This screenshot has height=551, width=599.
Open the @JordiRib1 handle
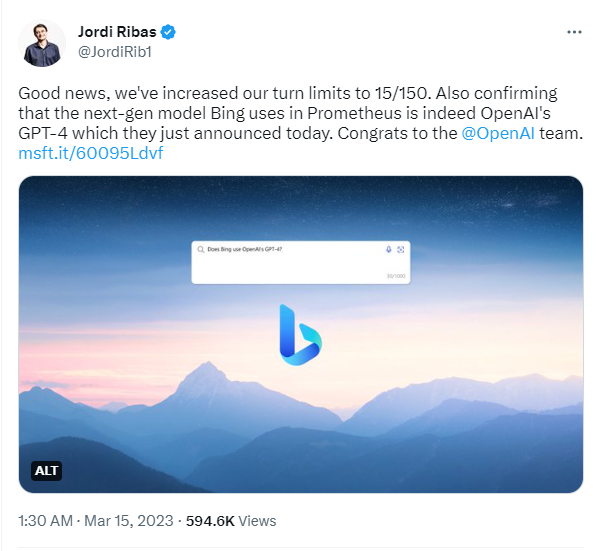click(115, 52)
